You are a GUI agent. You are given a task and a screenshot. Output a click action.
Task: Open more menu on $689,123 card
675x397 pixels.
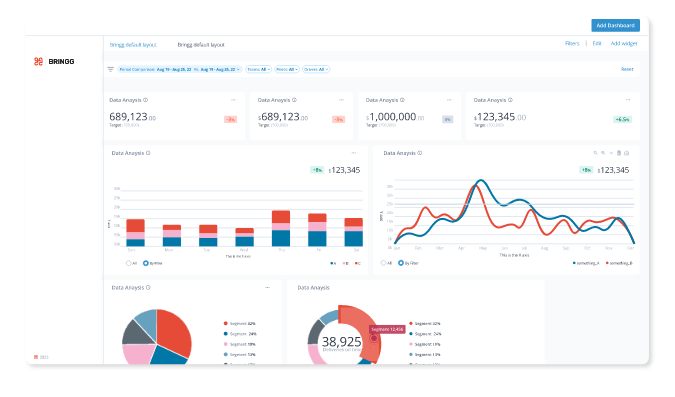341,100
